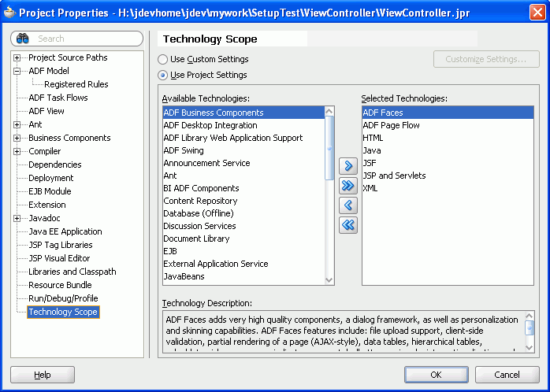Select JSF in selected technologies
The height and width of the screenshot is (392, 550).
click(448, 163)
